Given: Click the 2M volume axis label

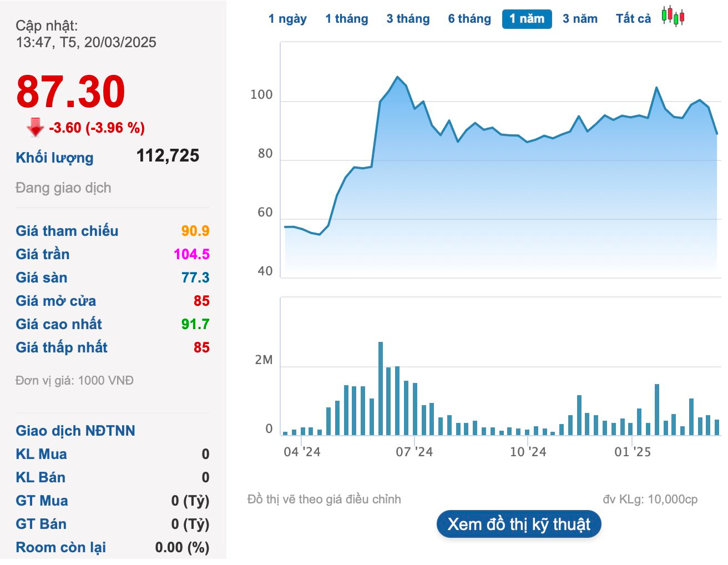Looking at the screenshot, I should click(264, 360).
